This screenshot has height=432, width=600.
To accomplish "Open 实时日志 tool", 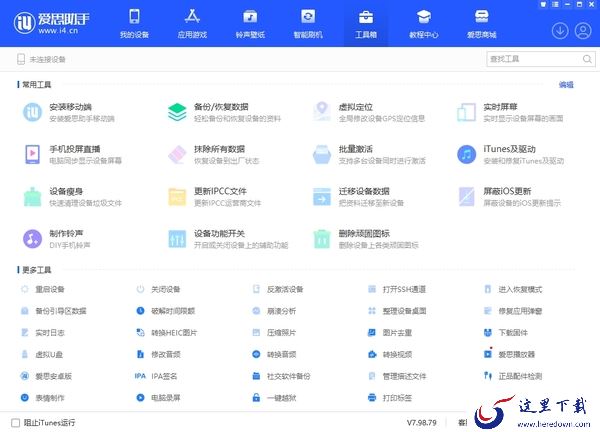I will 43,333.
